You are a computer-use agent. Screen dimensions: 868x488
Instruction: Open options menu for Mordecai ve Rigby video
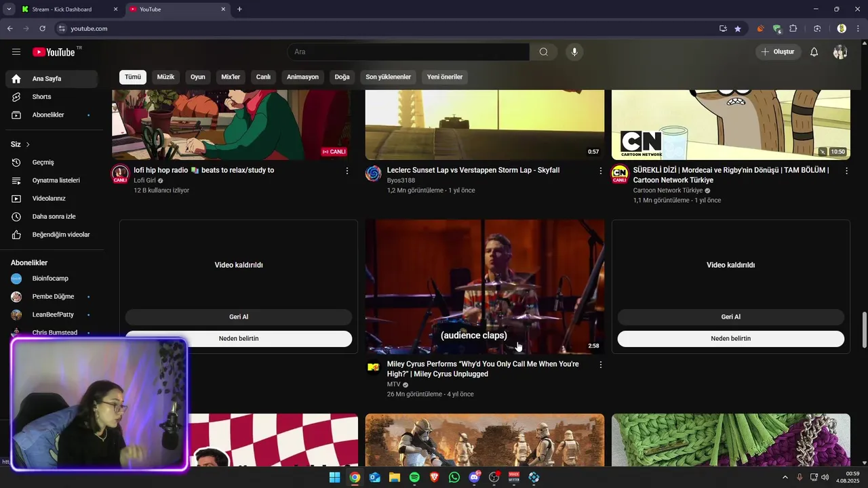846,171
